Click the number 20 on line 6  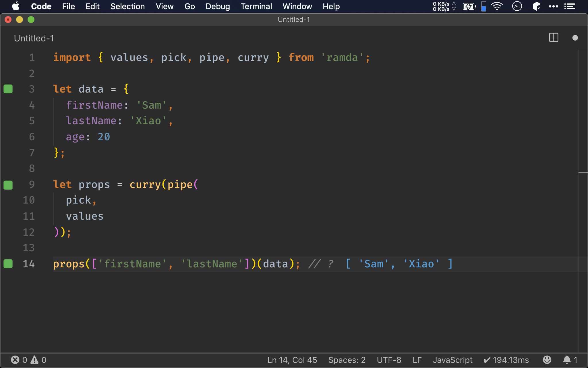pyautogui.click(x=104, y=137)
